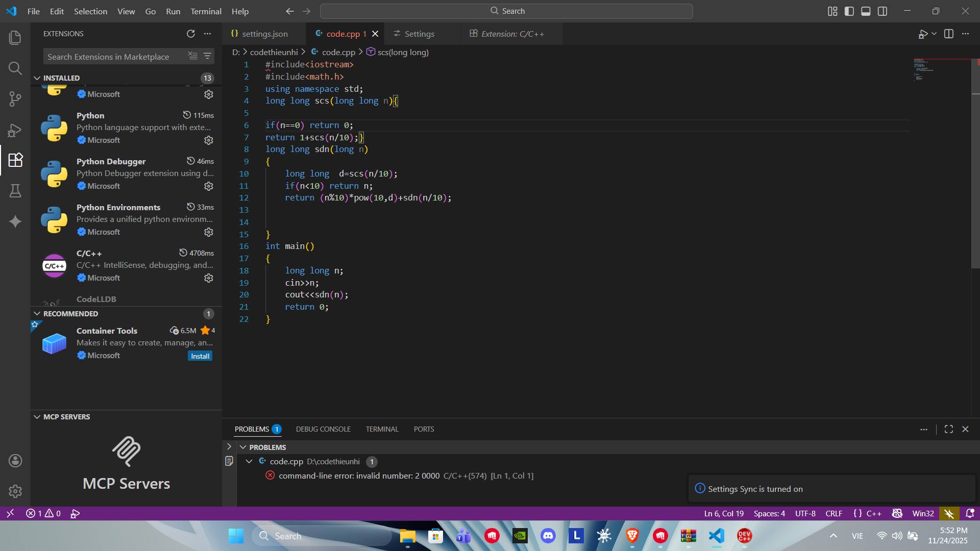Click the Ln 6, Col 19 status item
The height and width of the screenshot is (551, 980).
click(724, 513)
